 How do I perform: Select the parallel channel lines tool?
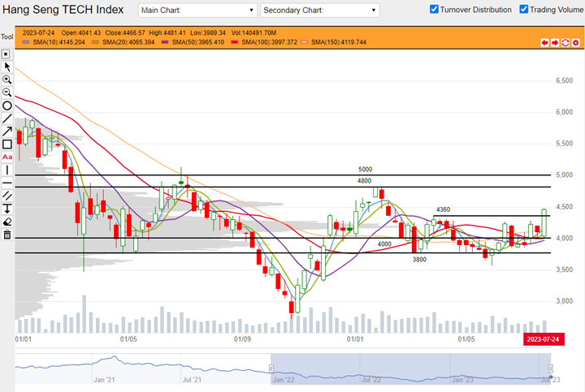click(x=6, y=196)
